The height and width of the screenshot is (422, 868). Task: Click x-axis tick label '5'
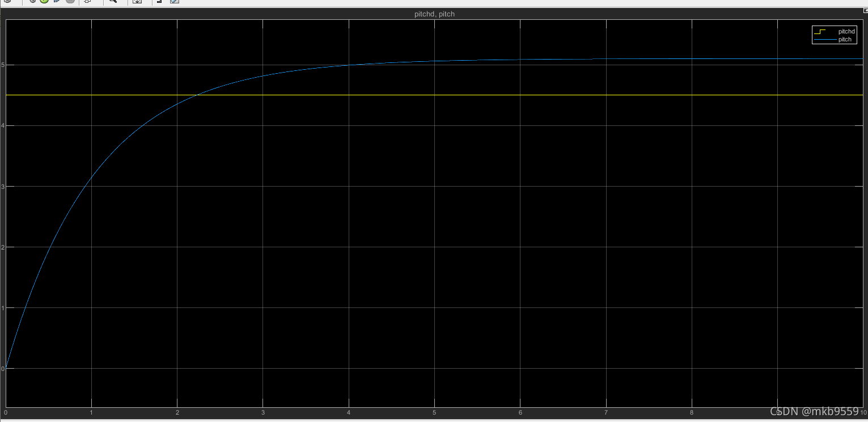[434, 412]
